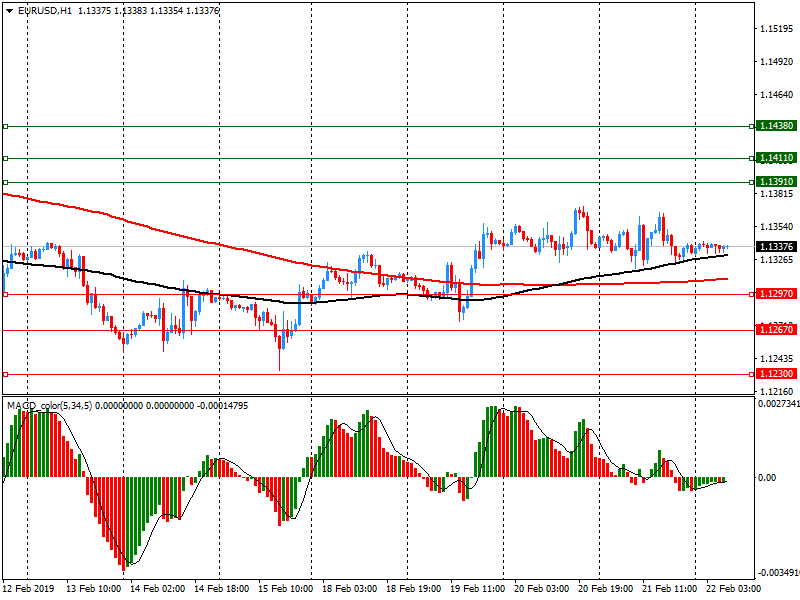Click the left handle of the 1.14110 line

pos(5,158)
